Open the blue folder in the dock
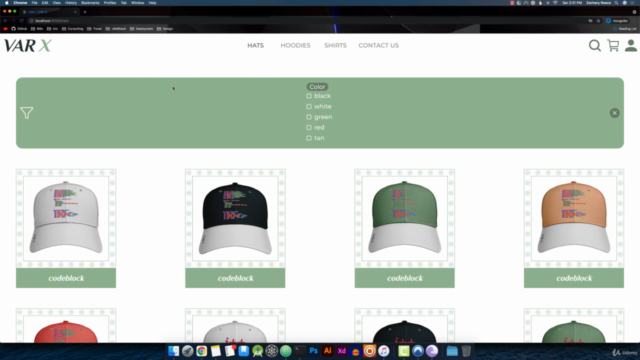 (452, 351)
